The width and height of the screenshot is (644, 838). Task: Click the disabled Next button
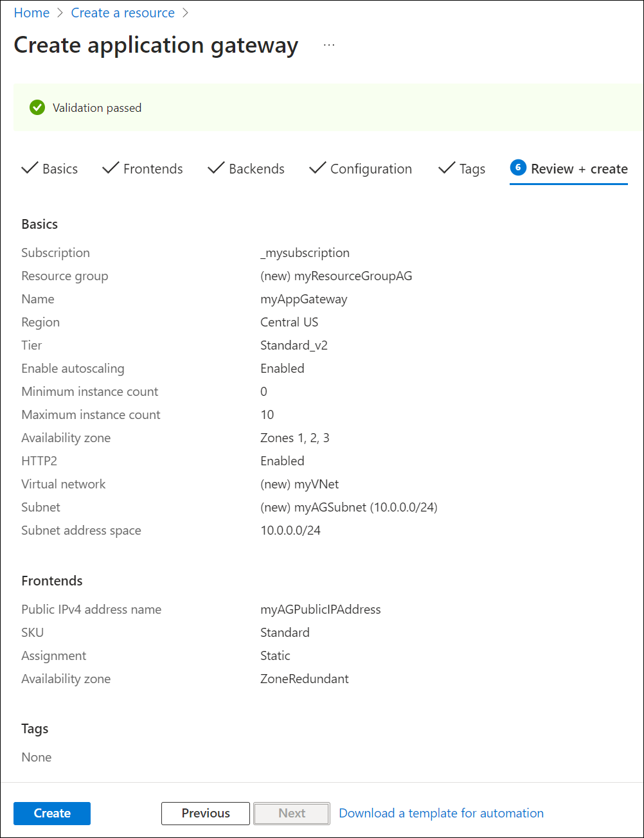(x=291, y=813)
